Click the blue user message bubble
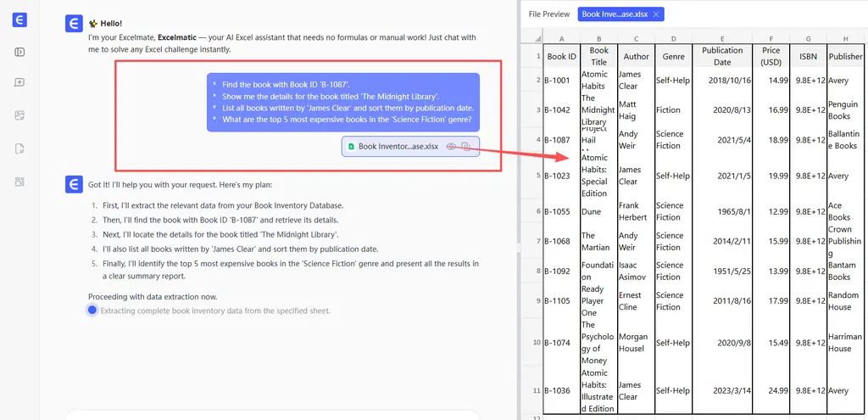 pyautogui.click(x=343, y=102)
